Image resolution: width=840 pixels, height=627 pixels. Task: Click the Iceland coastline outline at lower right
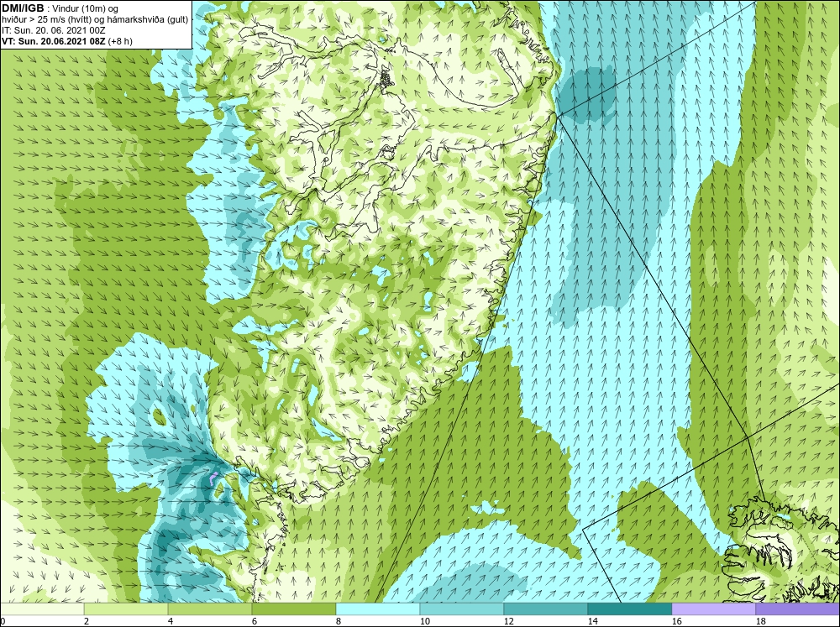[780, 549]
